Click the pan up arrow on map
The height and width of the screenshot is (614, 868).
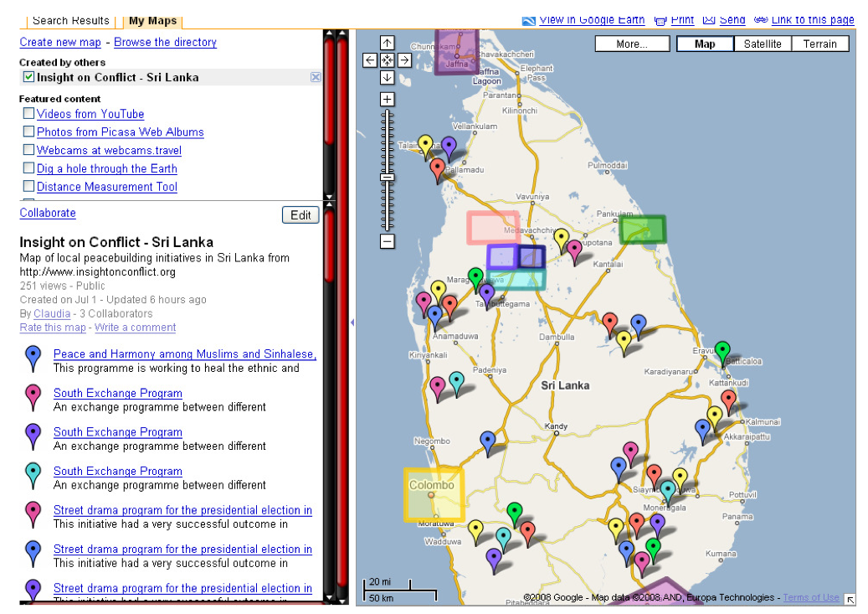point(387,43)
